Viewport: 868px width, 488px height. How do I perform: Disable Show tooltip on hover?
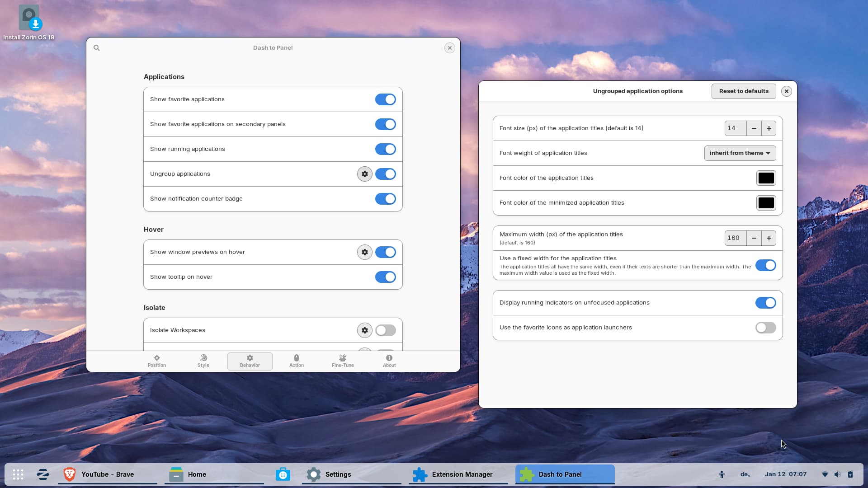(x=385, y=277)
